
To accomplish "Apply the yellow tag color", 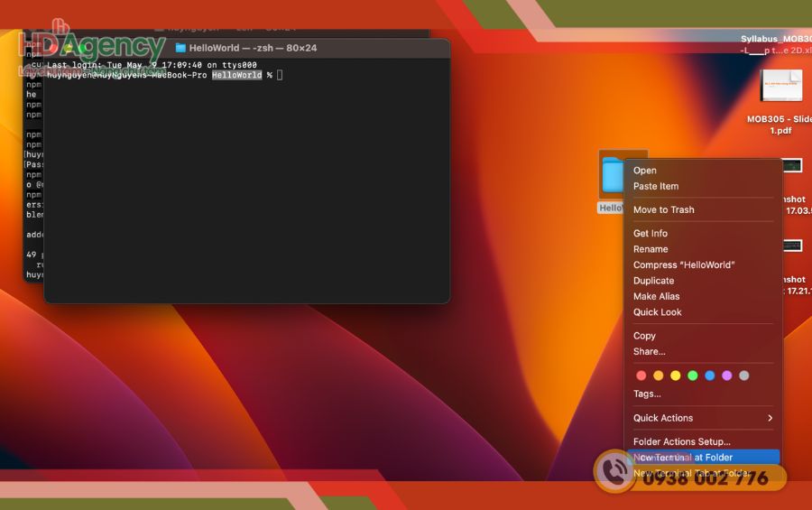I will (x=676, y=376).
